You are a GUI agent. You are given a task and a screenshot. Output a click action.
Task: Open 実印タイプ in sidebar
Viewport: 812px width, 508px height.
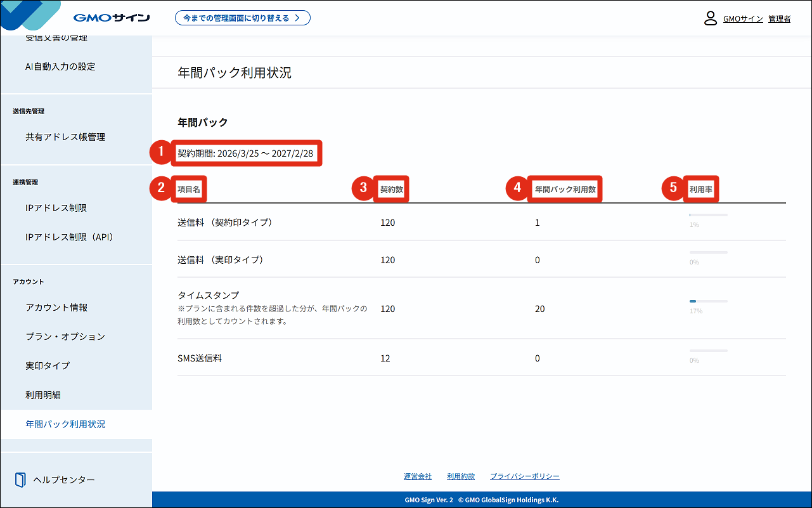point(48,366)
